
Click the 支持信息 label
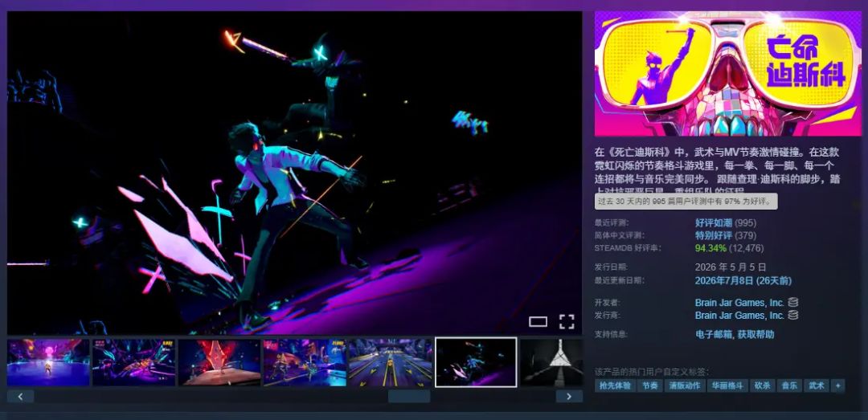tap(612, 334)
